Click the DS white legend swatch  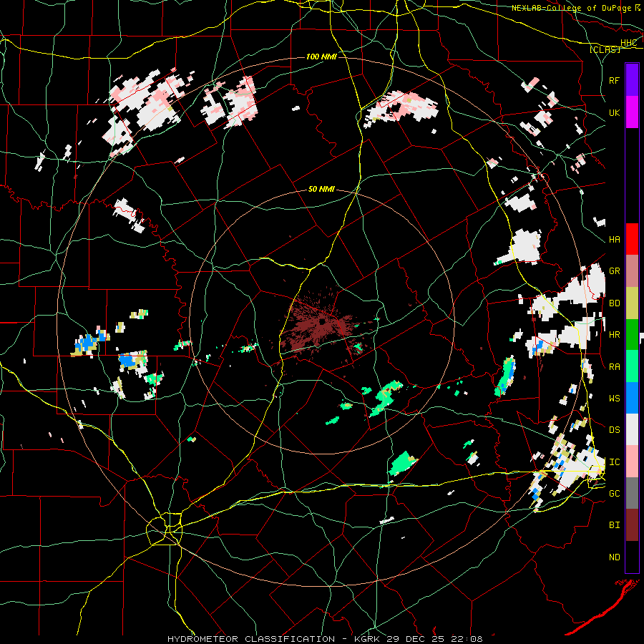(632, 429)
